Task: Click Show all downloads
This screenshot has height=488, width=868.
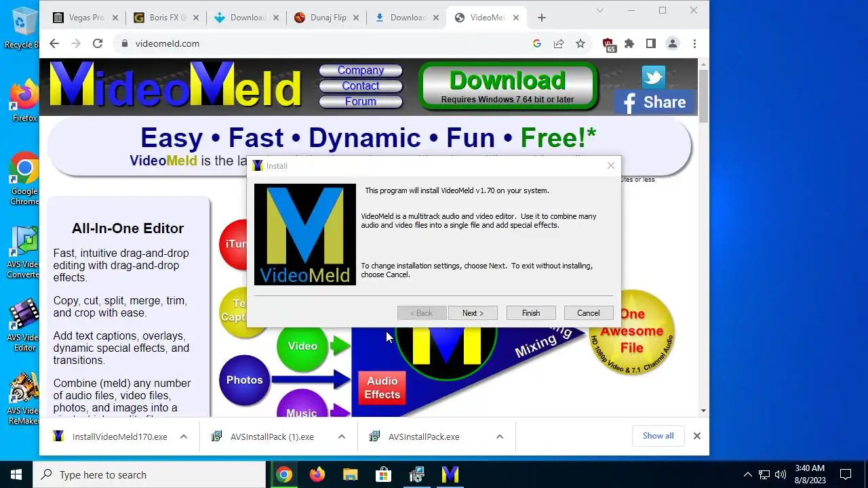Action: pos(658,436)
